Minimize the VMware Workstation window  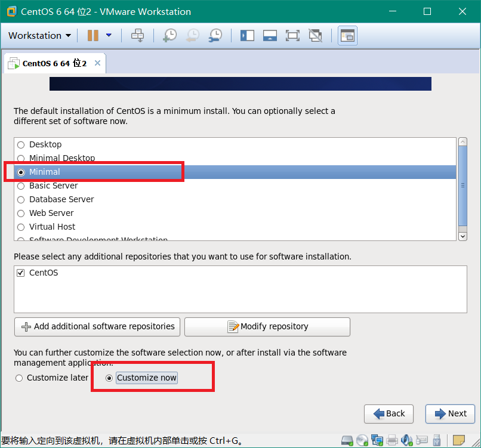point(392,11)
